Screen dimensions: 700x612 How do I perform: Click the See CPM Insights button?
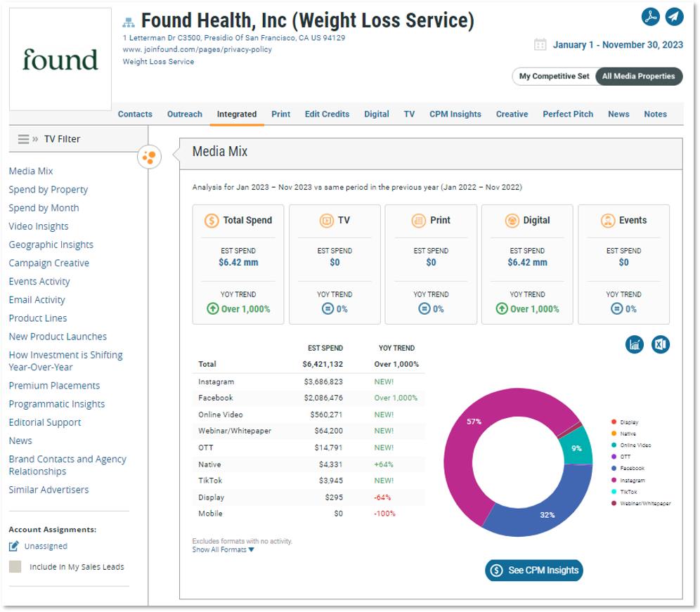534,570
